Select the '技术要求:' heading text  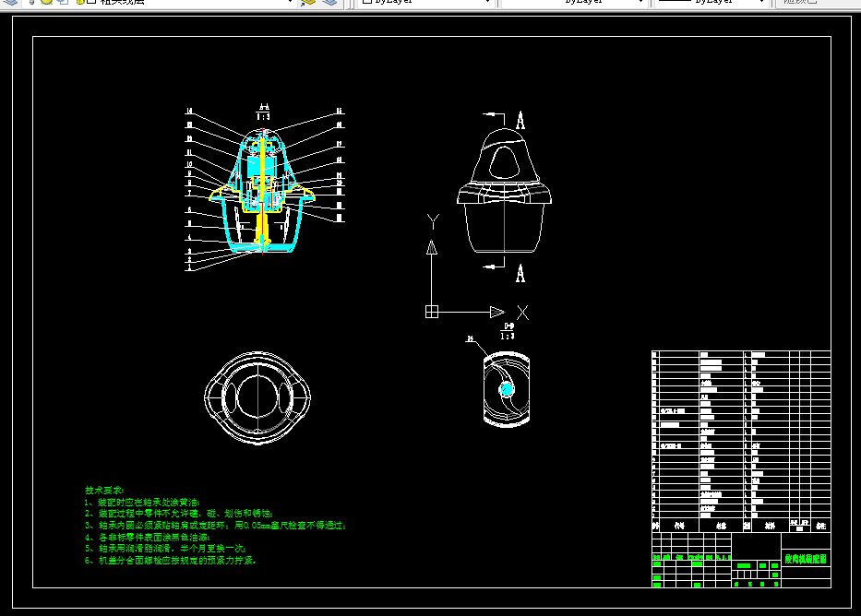(x=104, y=491)
